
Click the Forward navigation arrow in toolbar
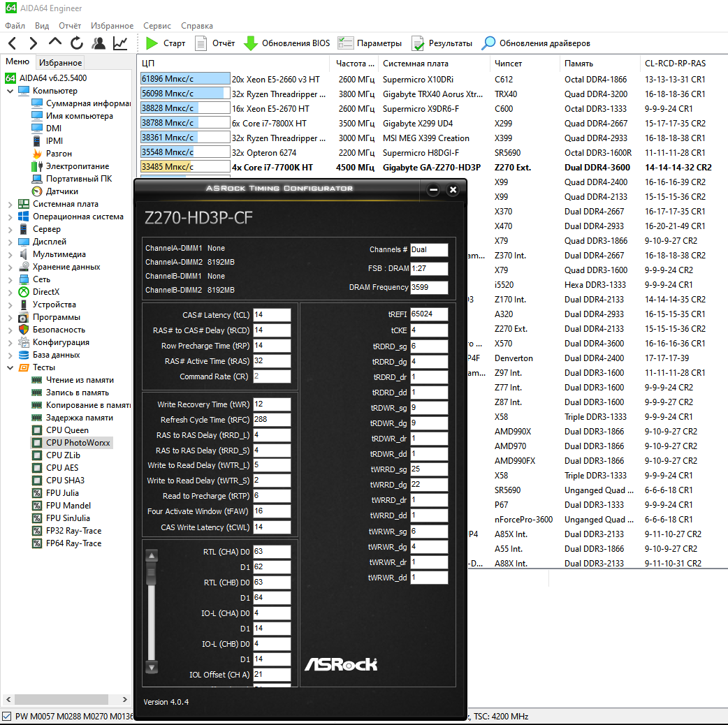click(33, 43)
